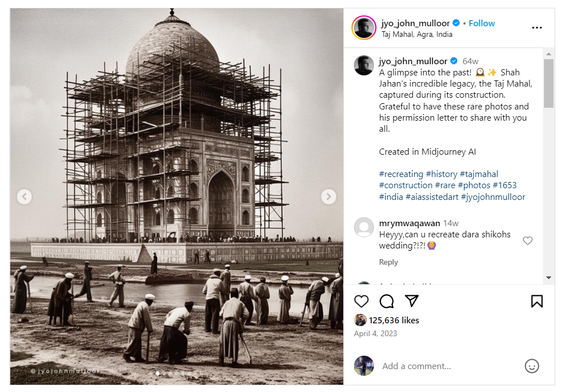Open comments via speech bubble icon
The width and height of the screenshot is (563, 392).
387,302
